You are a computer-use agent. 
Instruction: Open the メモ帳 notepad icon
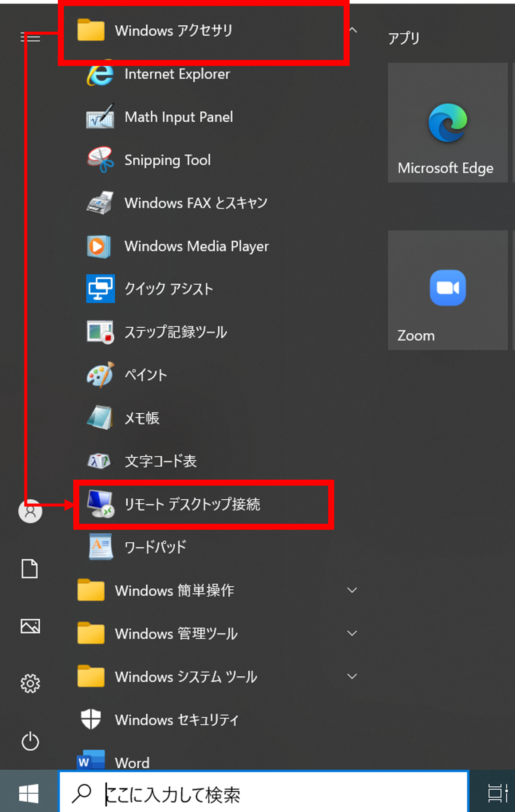(x=100, y=418)
